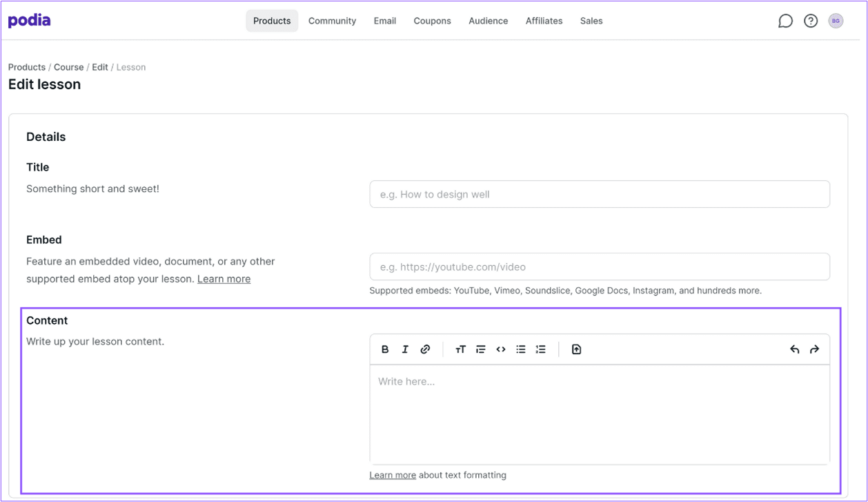Focus the lesson Title input field
Screen dimensions: 868x502
click(600, 194)
